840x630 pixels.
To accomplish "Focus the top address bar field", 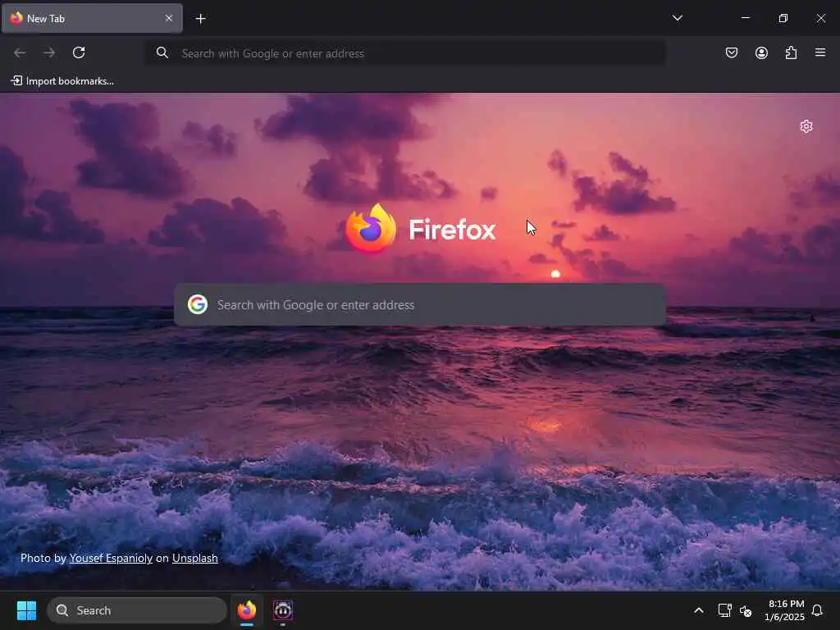I will (x=407, y=53).
